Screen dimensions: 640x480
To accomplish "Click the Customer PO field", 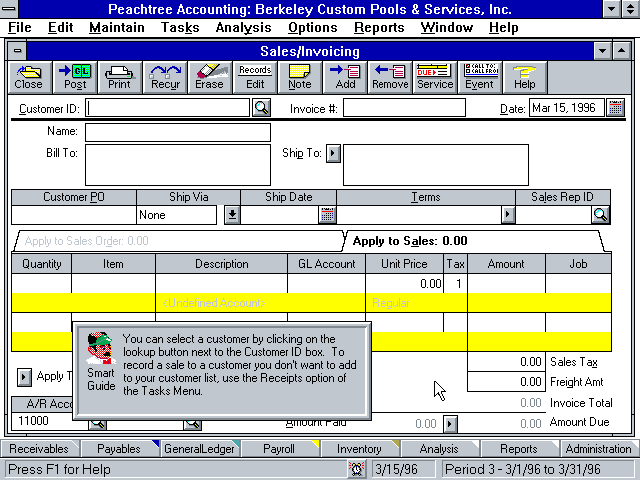I will [x=74, y=215].
